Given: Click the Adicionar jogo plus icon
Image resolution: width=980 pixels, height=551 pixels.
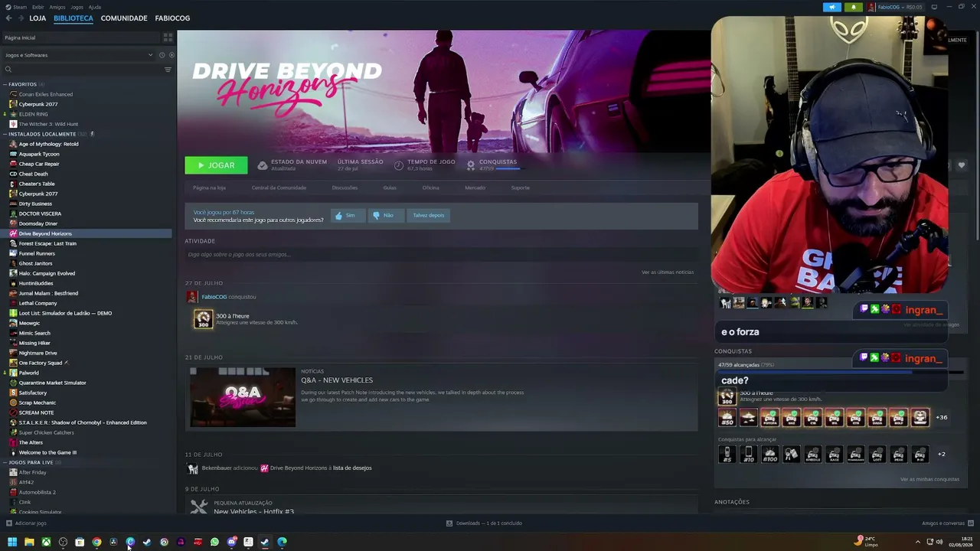Looking at the screenshot, I should point(9,523).
